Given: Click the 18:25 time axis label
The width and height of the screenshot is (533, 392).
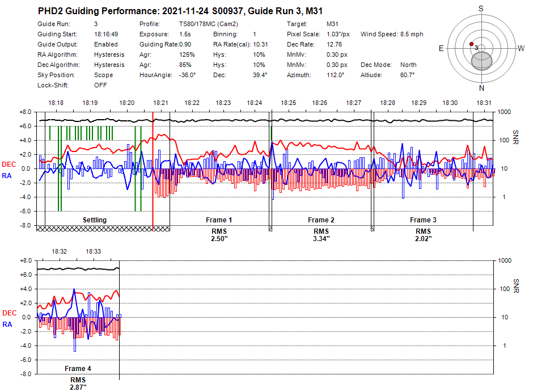Looking at the screenshot, I should tap(288, 103).
